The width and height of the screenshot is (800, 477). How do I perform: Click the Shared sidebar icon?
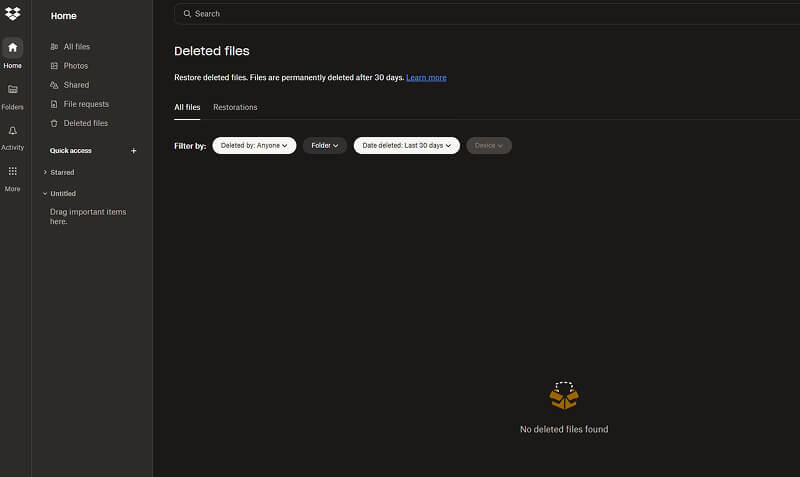pyautogui.click(x=54, y=85)
